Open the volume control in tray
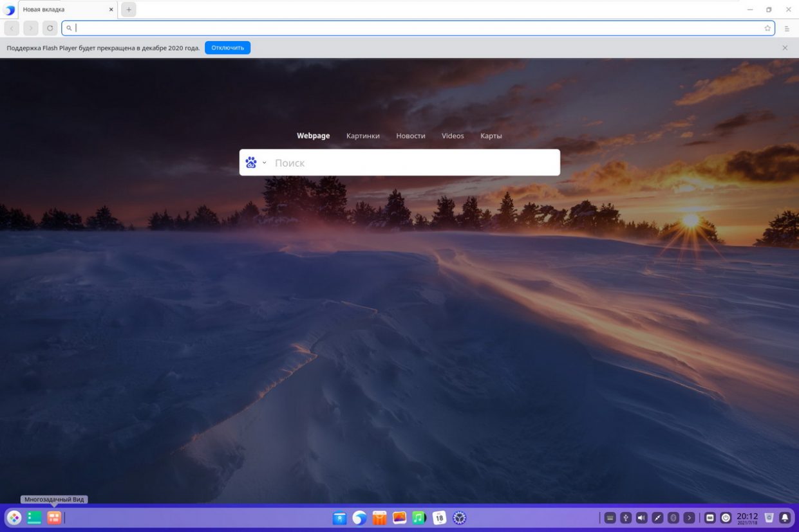Screen dimensions: 799x532 [x=641, y=518]
